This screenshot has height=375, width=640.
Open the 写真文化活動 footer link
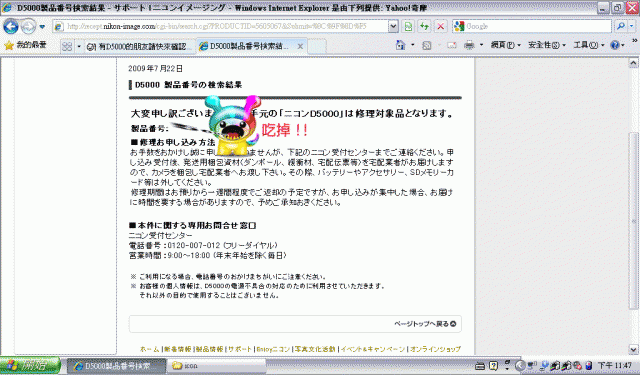click(315, 349)
